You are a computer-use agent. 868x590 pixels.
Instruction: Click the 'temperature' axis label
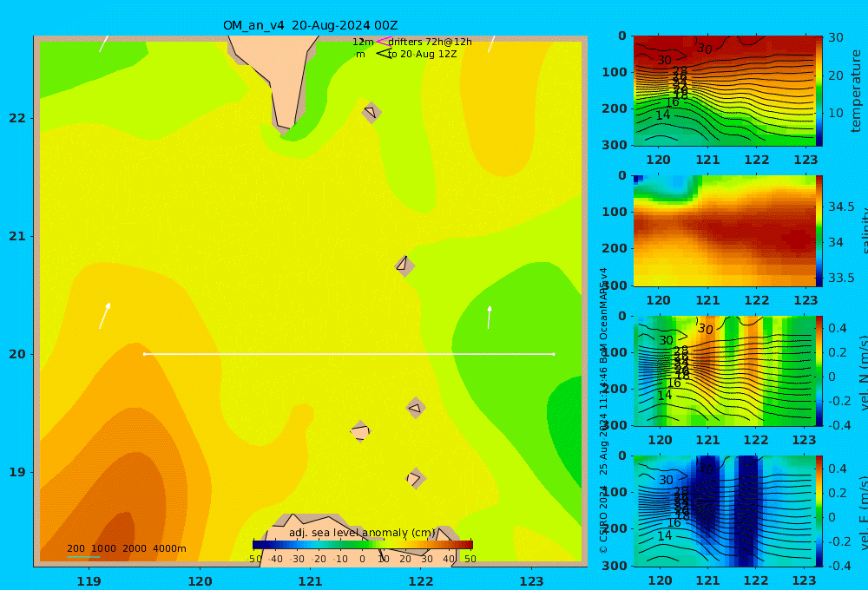856,91
